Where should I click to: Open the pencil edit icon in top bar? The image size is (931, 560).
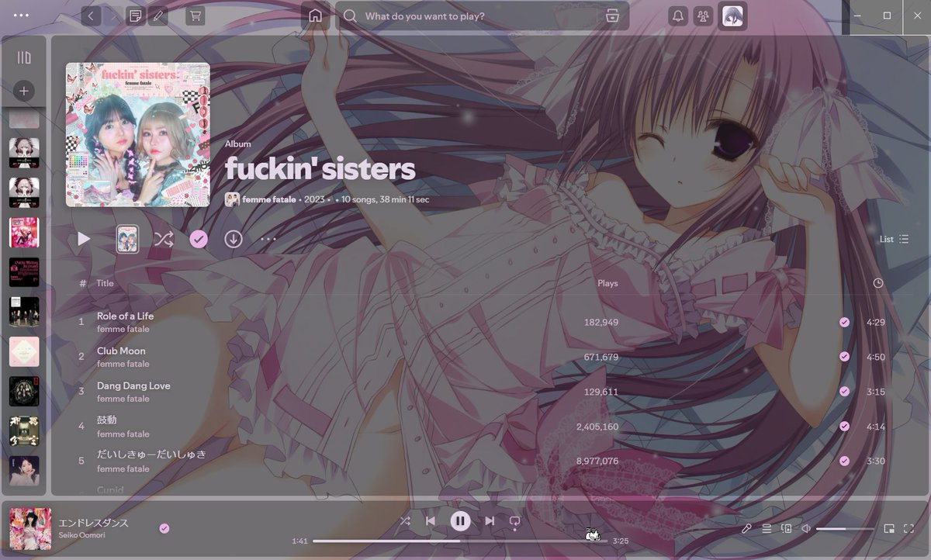click(158, 16)
